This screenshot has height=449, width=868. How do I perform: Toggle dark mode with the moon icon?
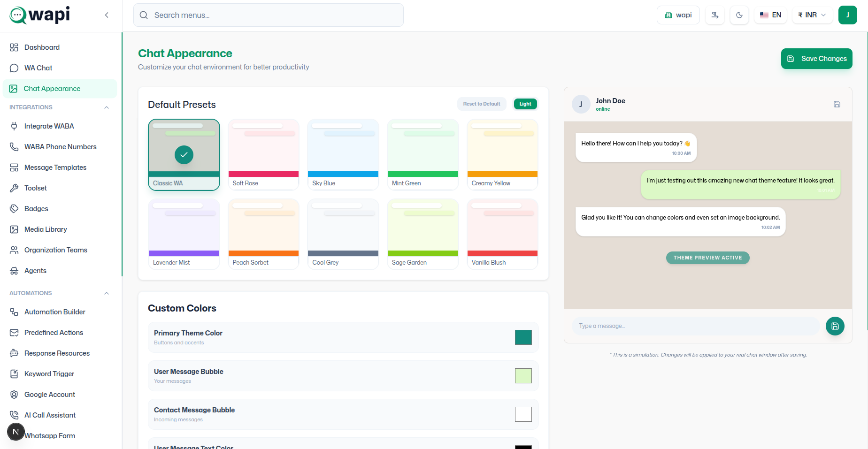coord(739,15)
